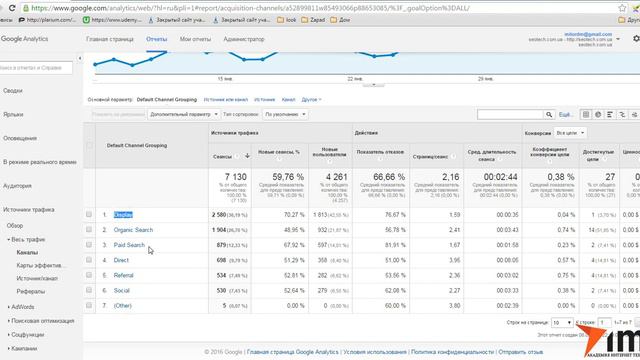Check the box for the (Other) row
640x360 pixels.
tap(89, 305)
